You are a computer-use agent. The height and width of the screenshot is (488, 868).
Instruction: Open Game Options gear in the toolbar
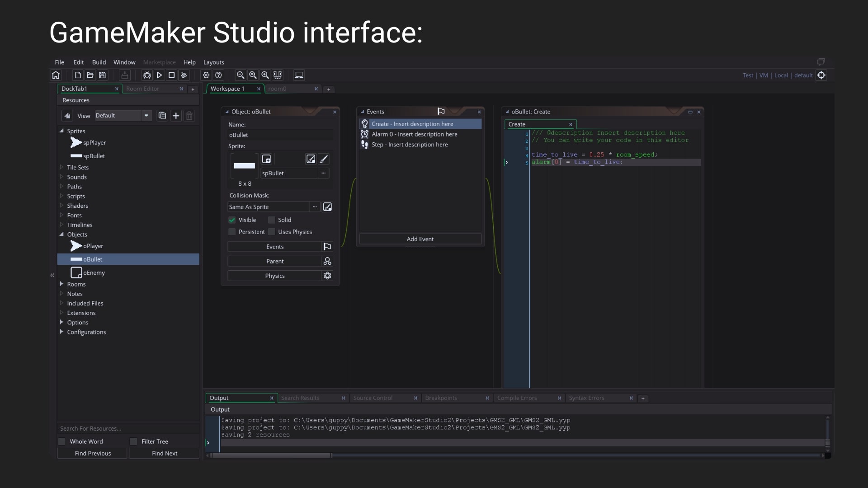coord(206,75)
